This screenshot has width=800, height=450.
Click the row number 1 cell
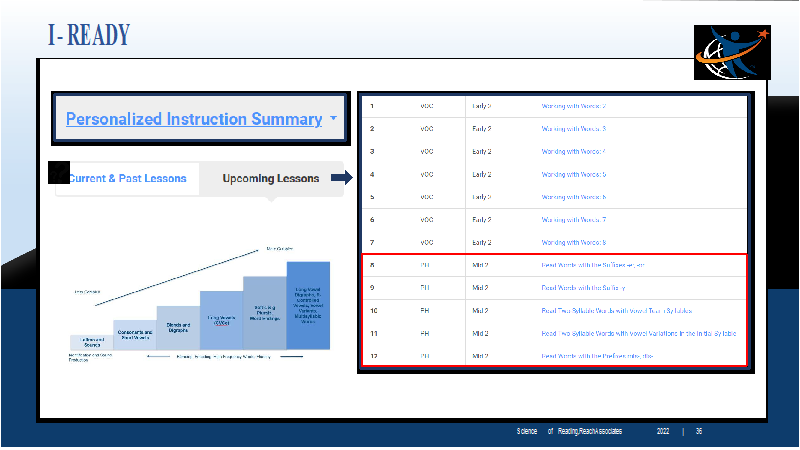point(372,106)
